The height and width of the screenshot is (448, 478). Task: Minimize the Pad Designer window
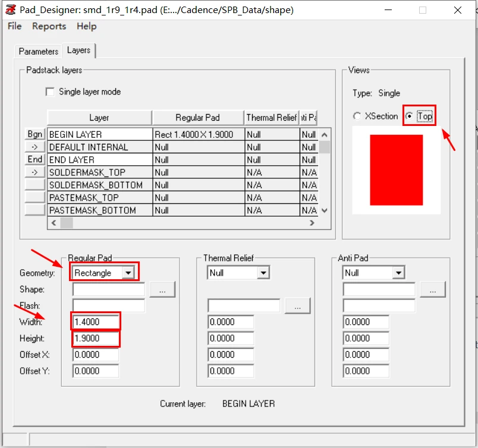pos(388,10)
